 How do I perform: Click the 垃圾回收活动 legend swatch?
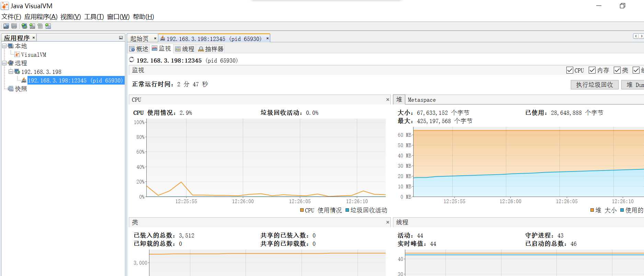click(x=347, y=210)
